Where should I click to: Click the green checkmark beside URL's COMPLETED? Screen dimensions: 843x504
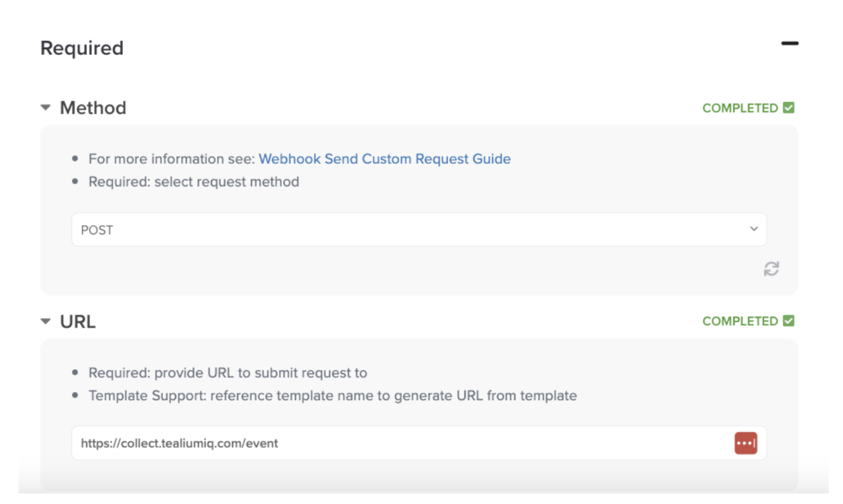[789, 321]
